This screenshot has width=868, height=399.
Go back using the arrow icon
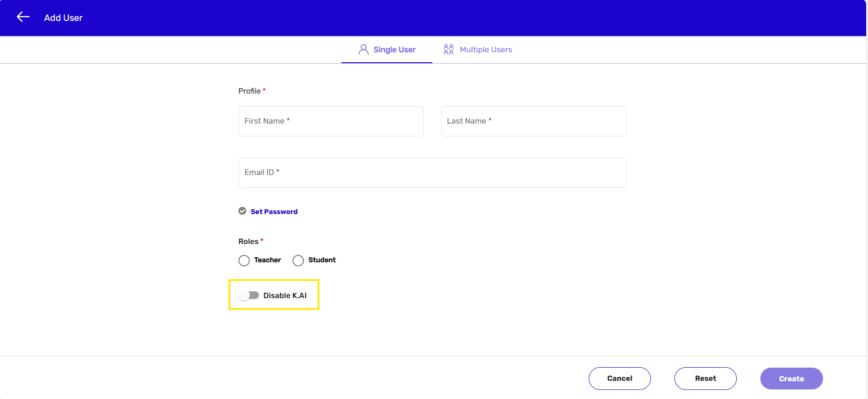point(23,17)
